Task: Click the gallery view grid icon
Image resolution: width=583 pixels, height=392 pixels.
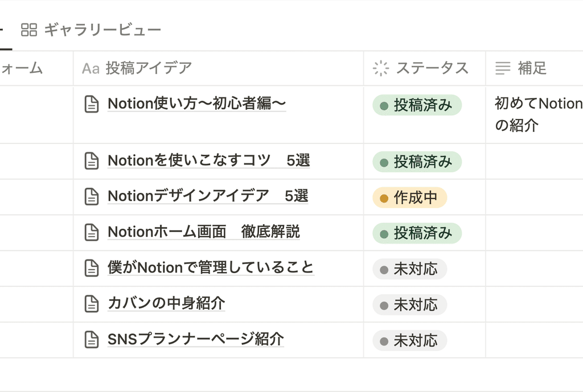Action: click(28, 30)
